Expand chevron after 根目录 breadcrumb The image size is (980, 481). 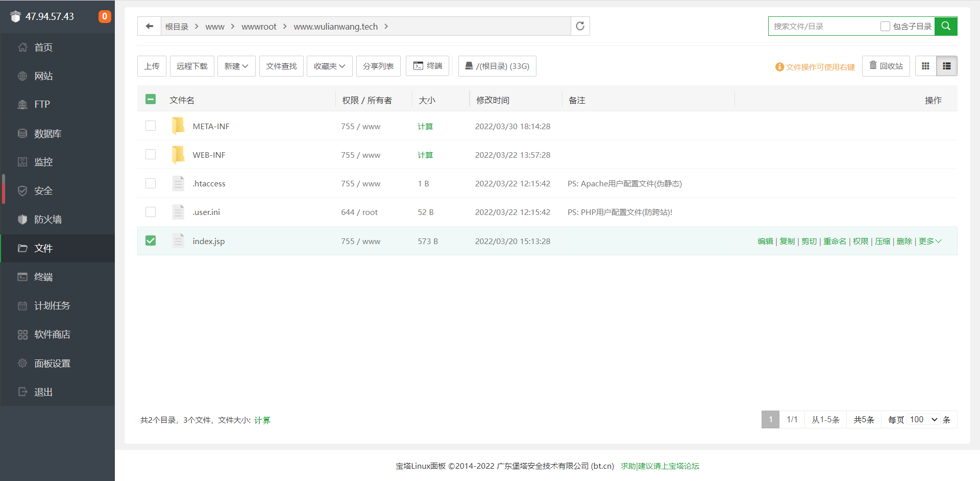coord(197,26)
